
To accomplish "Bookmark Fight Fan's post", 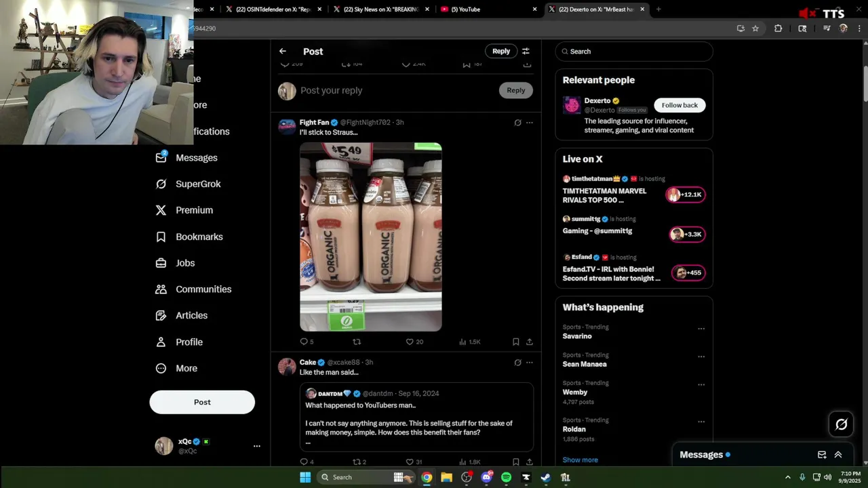I will [516, 342].
